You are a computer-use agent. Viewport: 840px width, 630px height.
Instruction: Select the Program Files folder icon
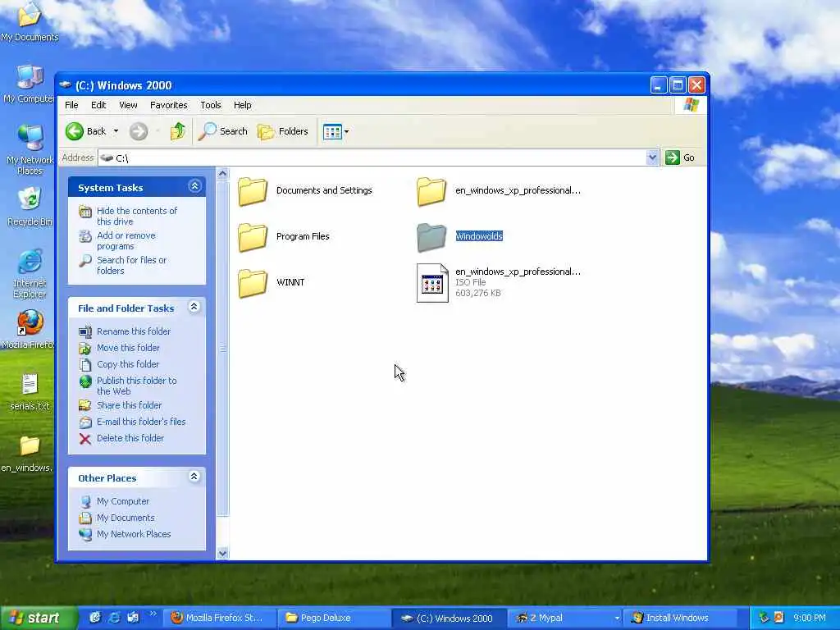pos(253,237)
